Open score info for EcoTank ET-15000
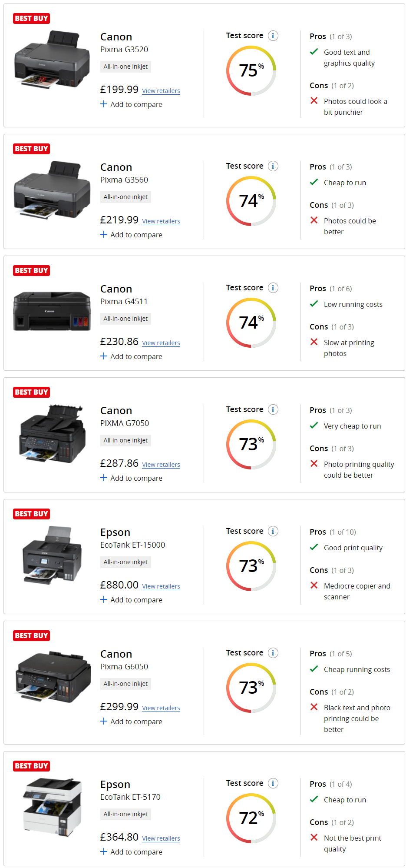 click(273, 531)
